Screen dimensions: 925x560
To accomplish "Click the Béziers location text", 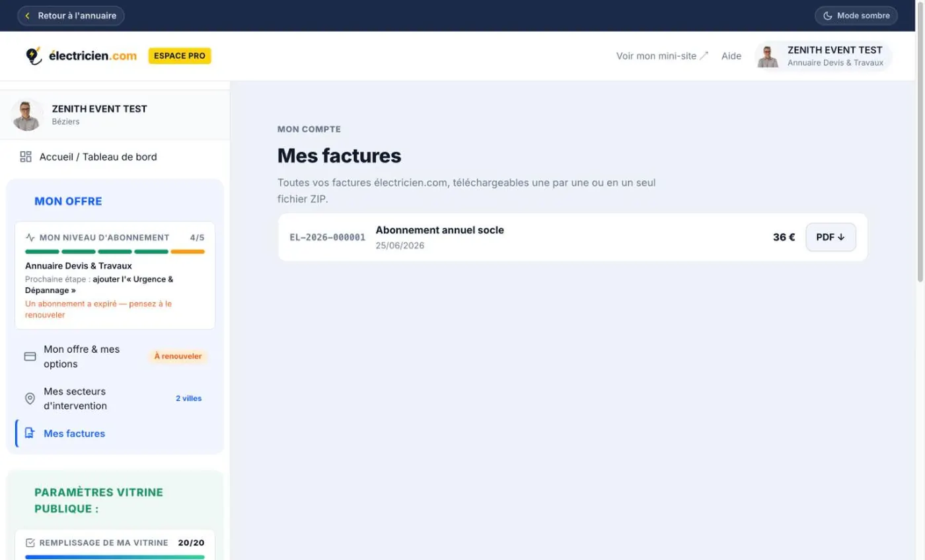I will pos(65,122).
